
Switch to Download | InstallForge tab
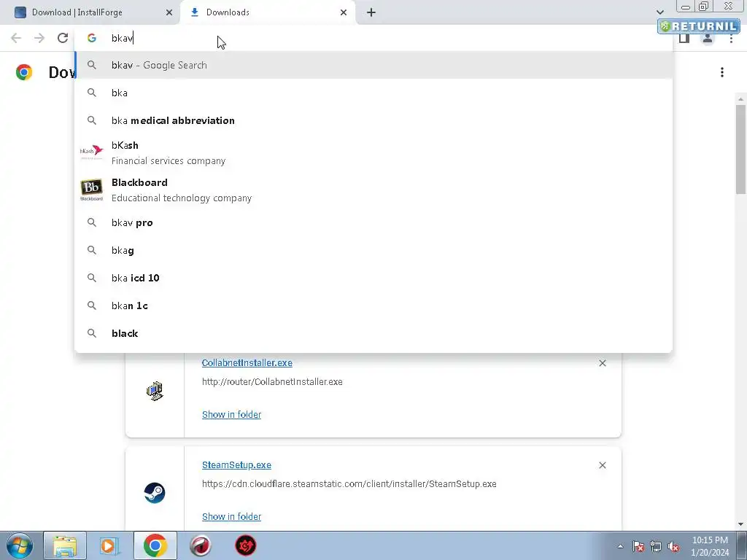click(90, 12)
